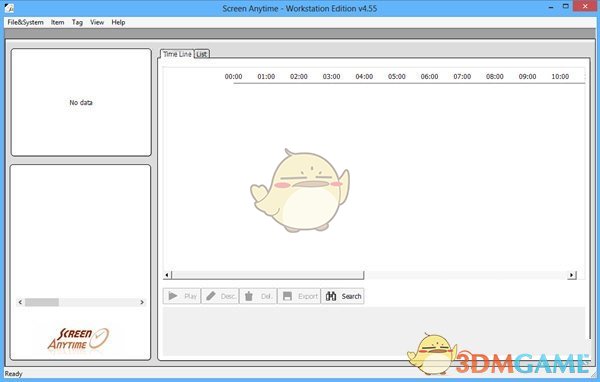
Task: Switch to the Time Line tab
Action: [x=177, y=54]
